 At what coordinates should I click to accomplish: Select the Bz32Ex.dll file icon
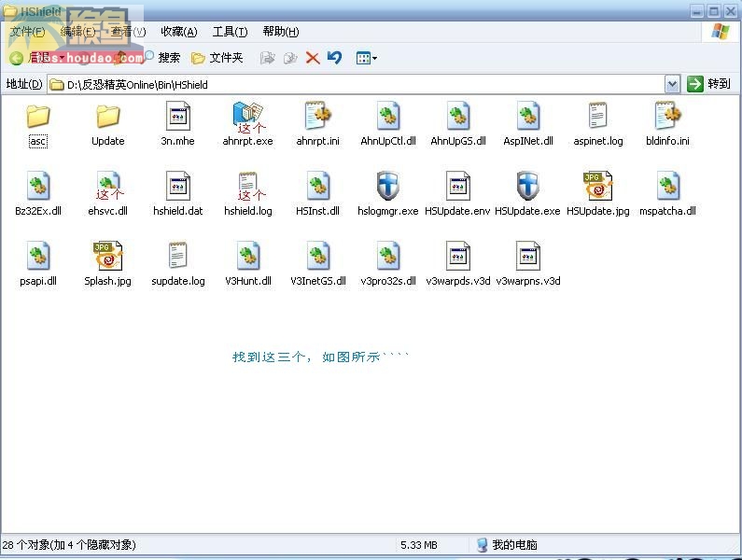tap(38, 186)
